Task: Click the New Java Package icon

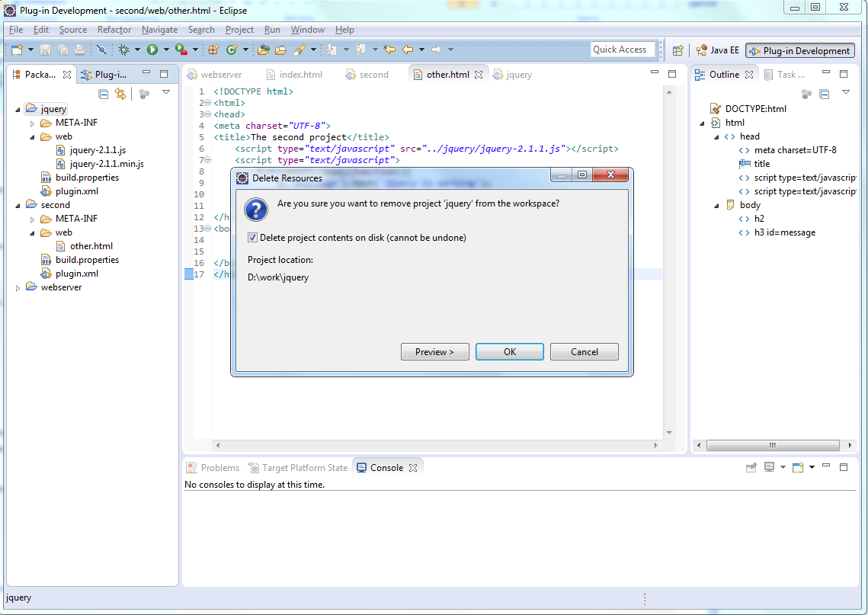Action: click(x=213, y=50)
